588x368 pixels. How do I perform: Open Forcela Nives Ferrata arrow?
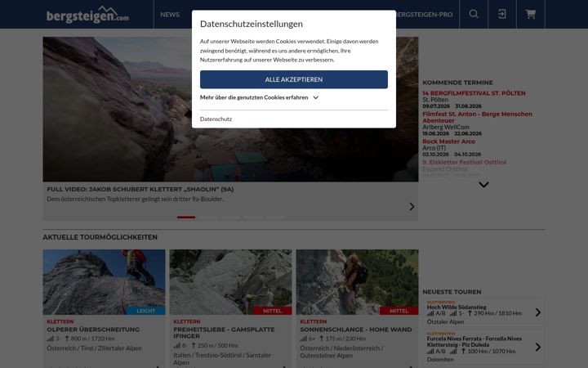(537, 348)
